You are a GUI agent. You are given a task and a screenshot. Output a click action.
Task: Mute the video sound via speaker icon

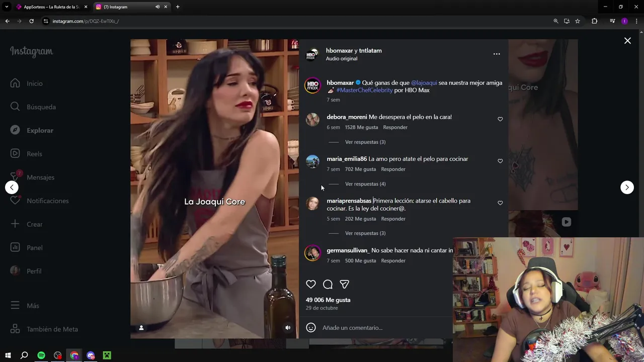point(288,328)
